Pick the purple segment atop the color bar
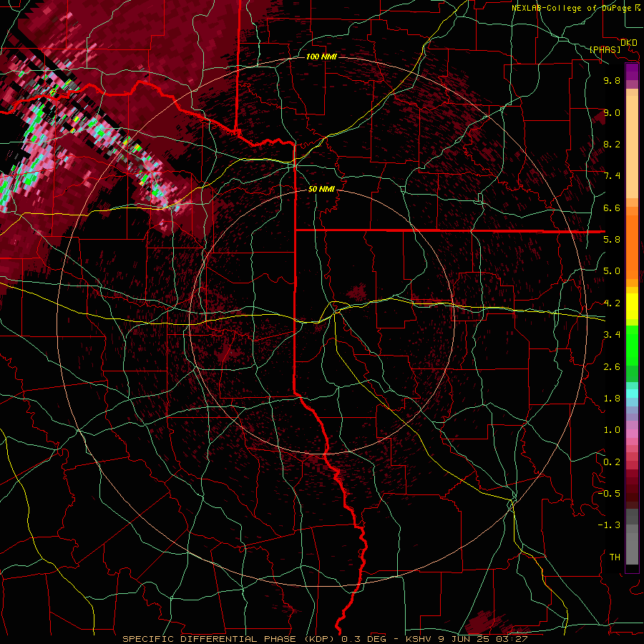The width and height of the screenshot is (644, 644). pos(632,72)
